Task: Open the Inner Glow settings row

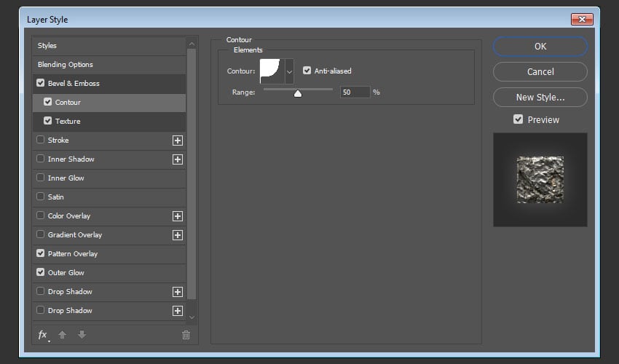Action: [x=109, y=178]
